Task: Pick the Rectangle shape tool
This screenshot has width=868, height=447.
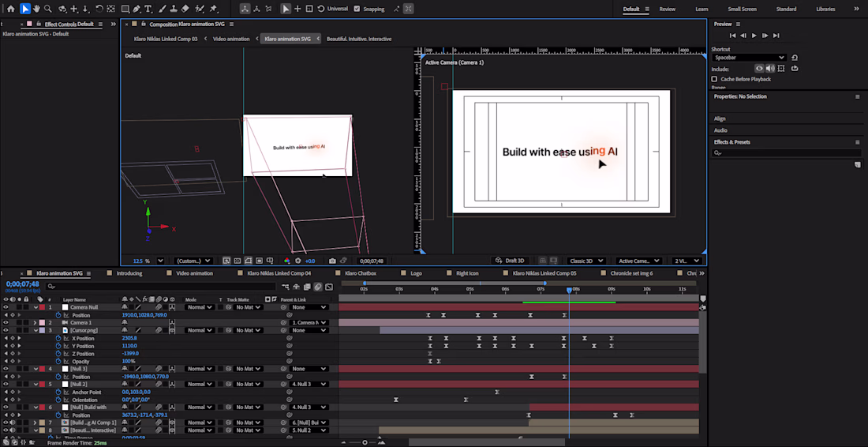Action: point(125,9)
